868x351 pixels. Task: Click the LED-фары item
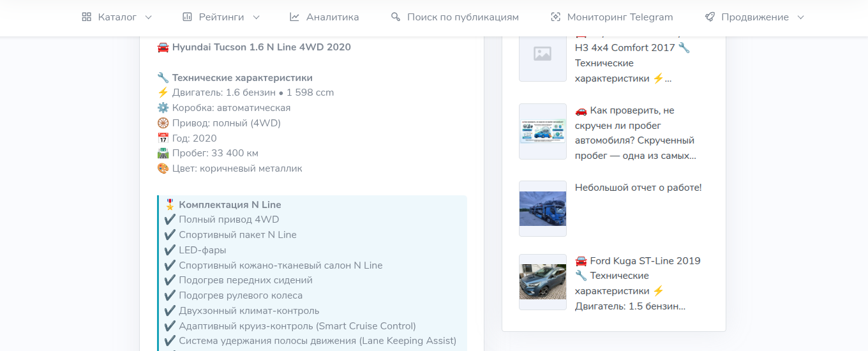coord(195,250)
